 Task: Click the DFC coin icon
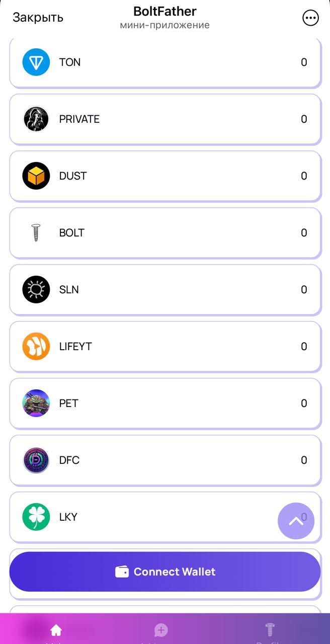tap(36, 460)
